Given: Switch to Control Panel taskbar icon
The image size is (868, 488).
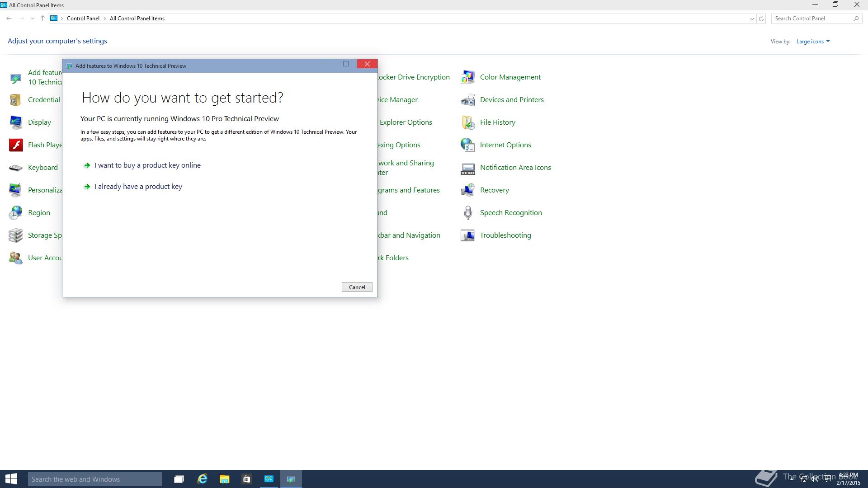Looking at the screenshot, I should coord(269,479).
